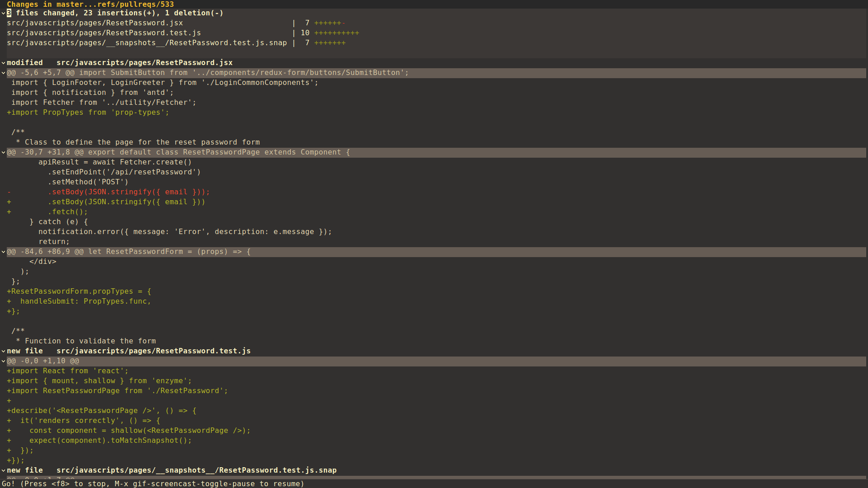This screenshot has width=868, height=488.
Task: Select the removed setBody(JSON.stringify) line
Action: coord(108,192)
